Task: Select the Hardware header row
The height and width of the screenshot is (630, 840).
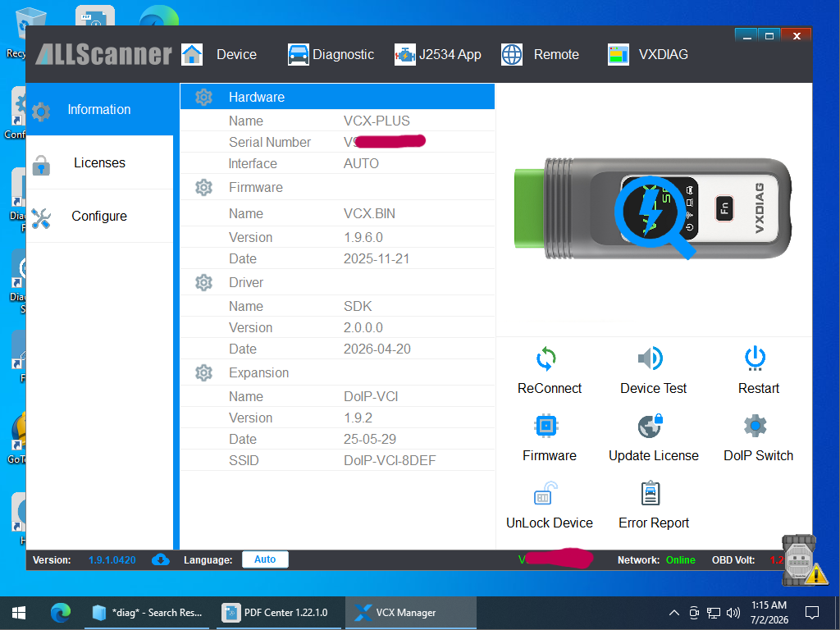Action: pos(337,97)
